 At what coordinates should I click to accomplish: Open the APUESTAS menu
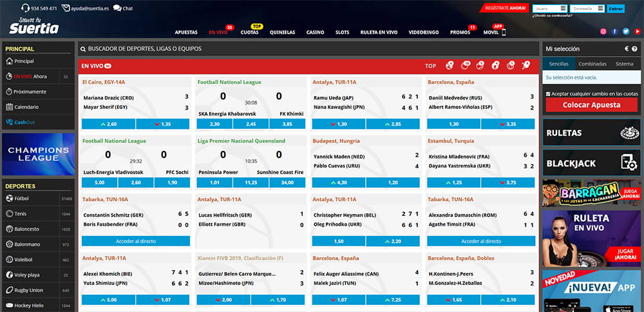tap(186, 32)
